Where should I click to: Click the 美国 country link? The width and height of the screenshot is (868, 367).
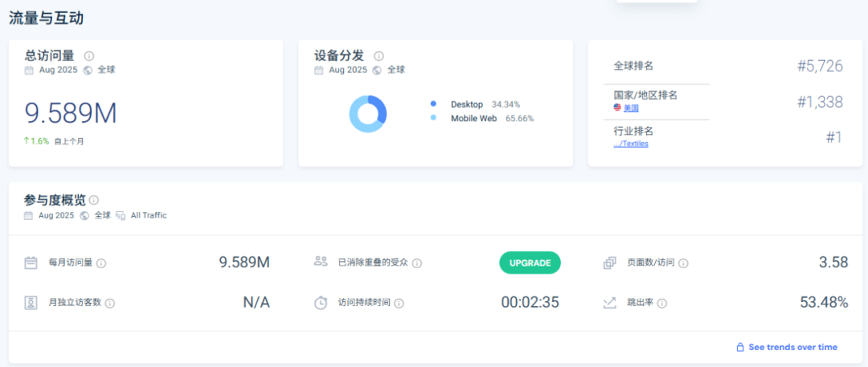tap(631, 108)
